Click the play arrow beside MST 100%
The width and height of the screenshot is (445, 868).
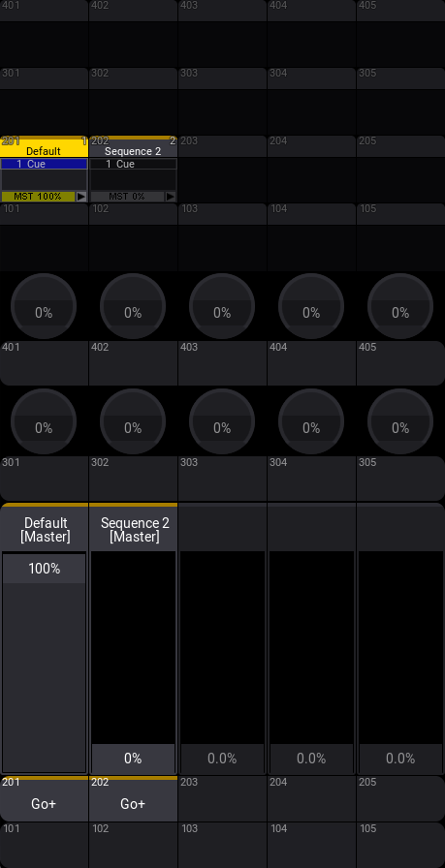tap(80, 197)
